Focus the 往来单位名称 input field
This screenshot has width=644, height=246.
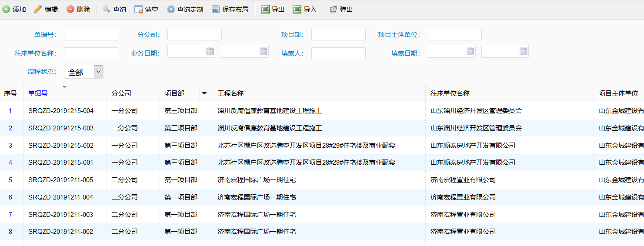[91, 53]
